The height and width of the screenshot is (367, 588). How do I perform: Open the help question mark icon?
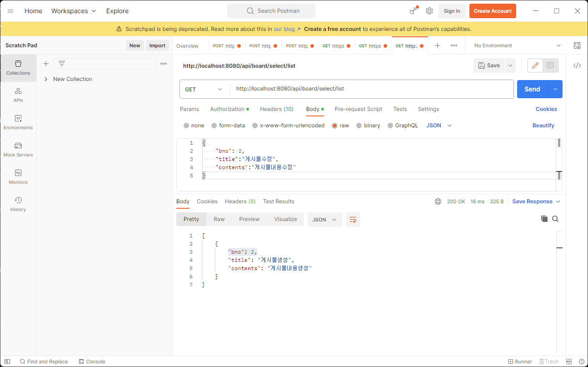pos(581,362)
